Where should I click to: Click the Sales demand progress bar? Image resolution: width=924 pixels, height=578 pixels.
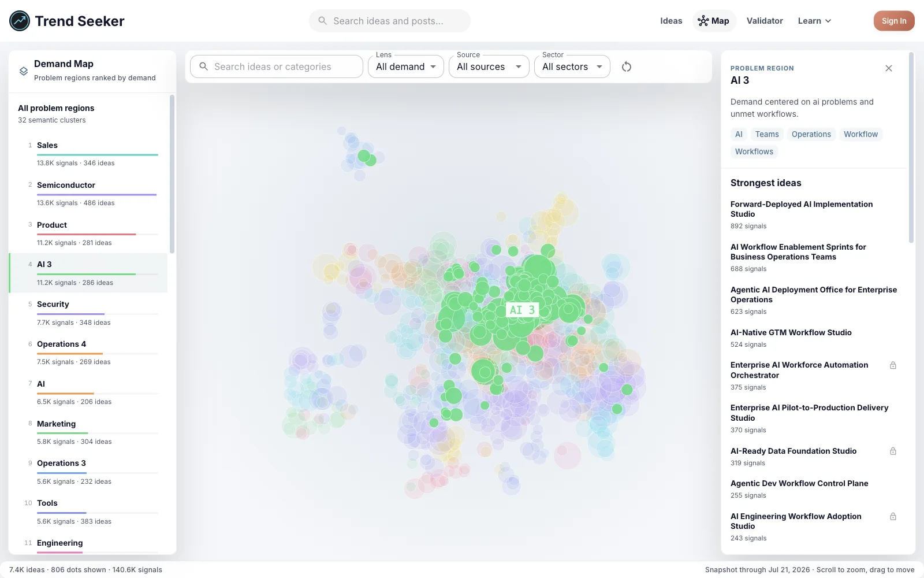click(x=98, y=155)
